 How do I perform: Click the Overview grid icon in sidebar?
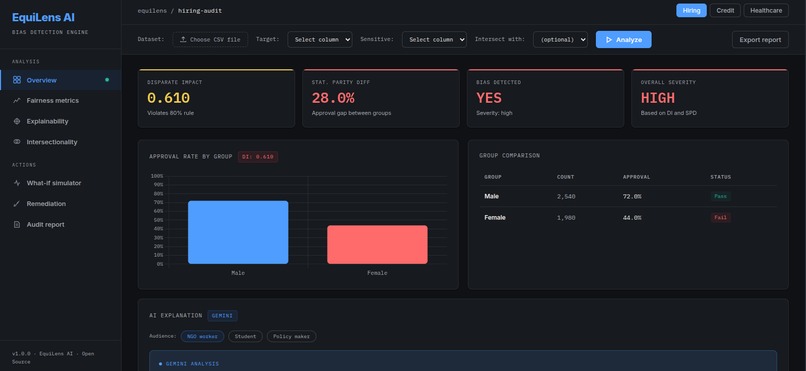(x=17, y=80)
